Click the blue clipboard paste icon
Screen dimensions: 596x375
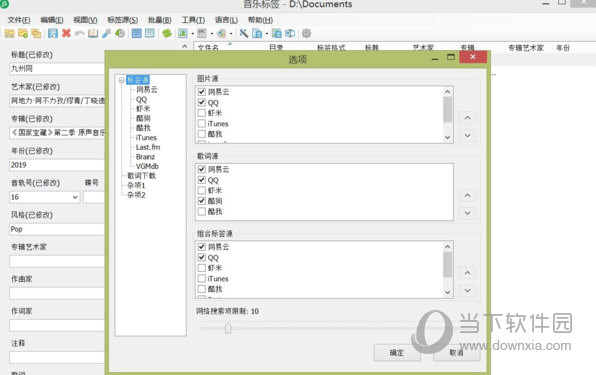(257, 33)
